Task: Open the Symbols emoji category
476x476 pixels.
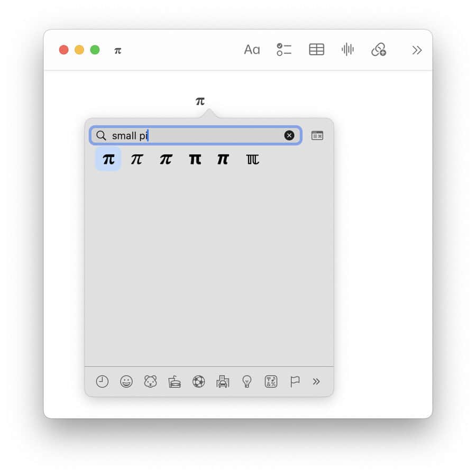Action: click(x=270, y=381)
